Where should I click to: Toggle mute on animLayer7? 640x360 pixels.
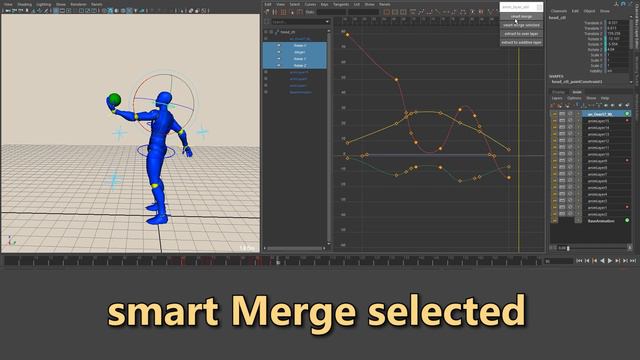(x=570, y=174)
